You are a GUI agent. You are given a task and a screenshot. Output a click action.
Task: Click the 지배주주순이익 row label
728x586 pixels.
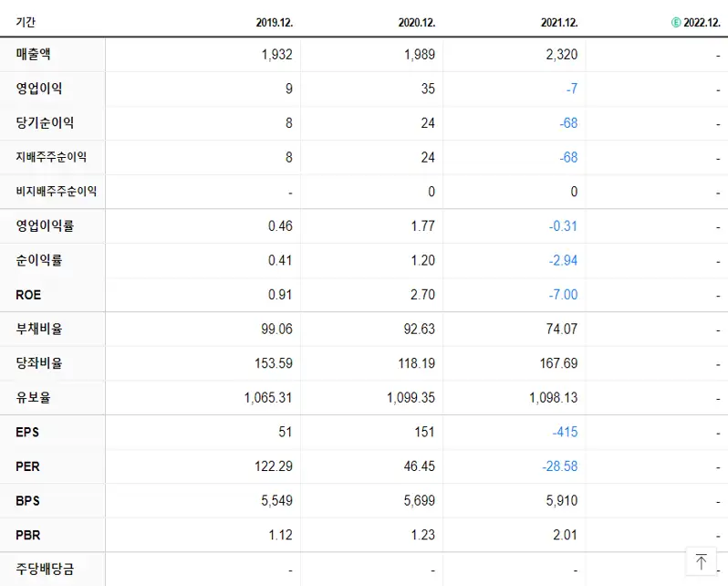(51, 157)
